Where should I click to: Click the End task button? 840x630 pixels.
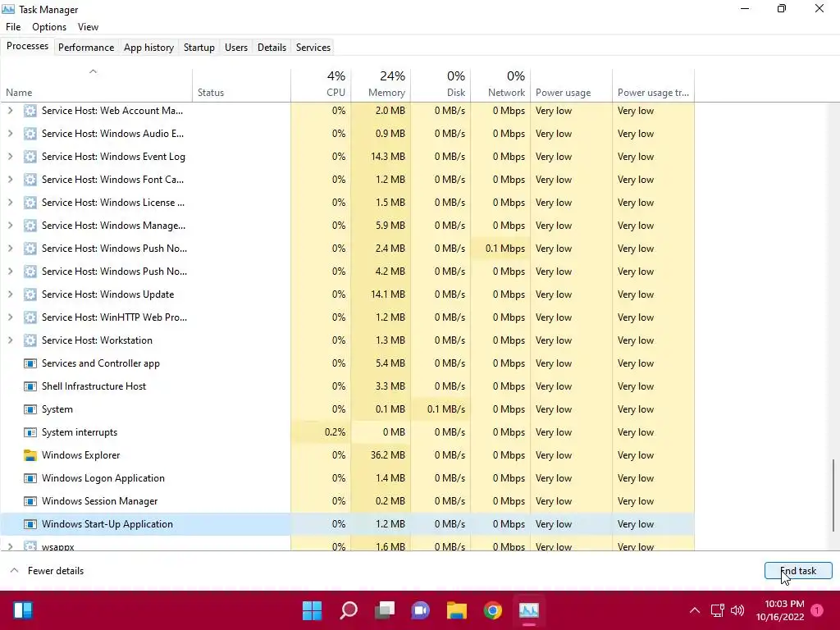coord(798,571)
